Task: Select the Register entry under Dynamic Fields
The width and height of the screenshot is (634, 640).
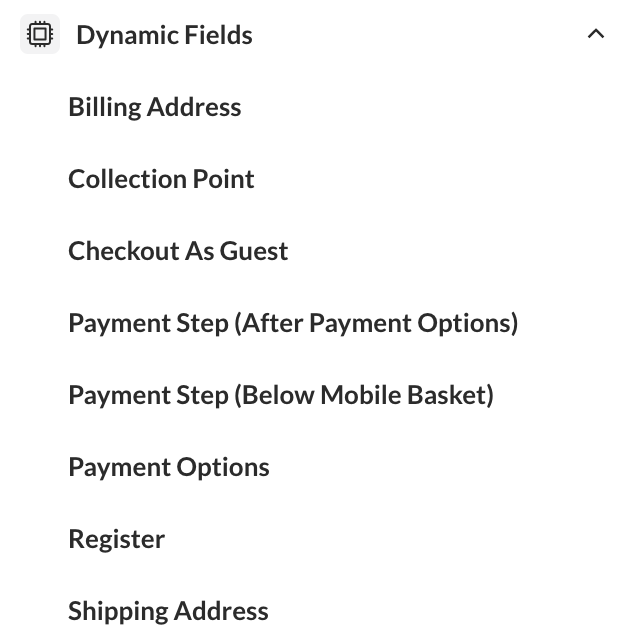Action: tap(116, 539)
